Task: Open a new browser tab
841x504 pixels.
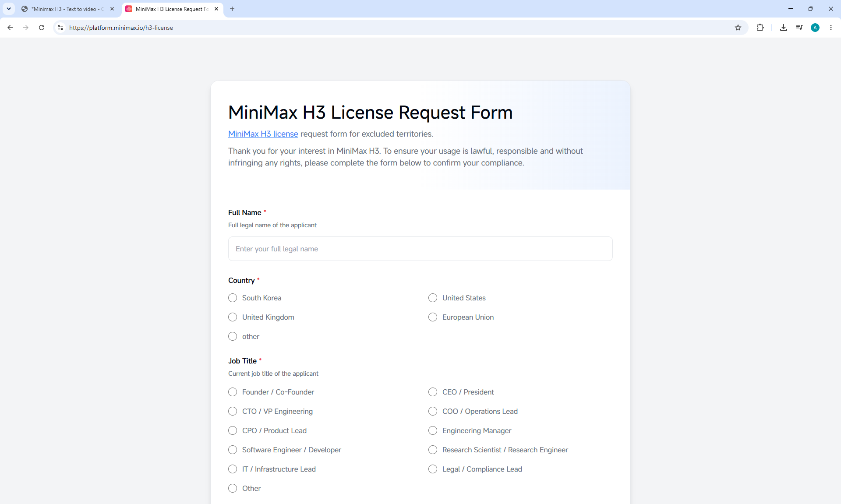Action: pos(232,9)
